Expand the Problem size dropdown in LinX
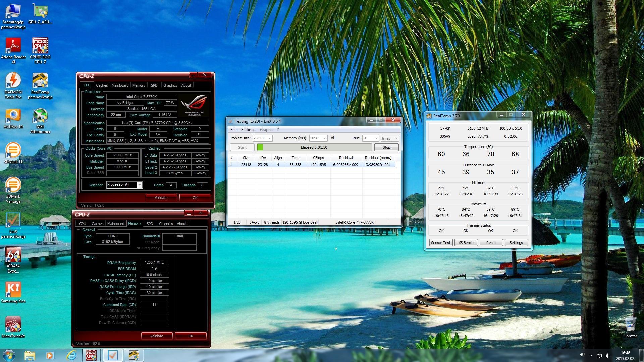This screenshot has height=362, width=644. 269,138
